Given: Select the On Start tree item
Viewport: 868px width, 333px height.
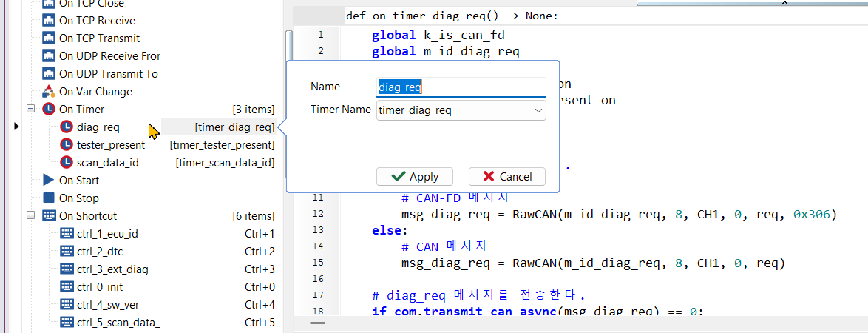Looking at the screenshot, I should (79, 181).
